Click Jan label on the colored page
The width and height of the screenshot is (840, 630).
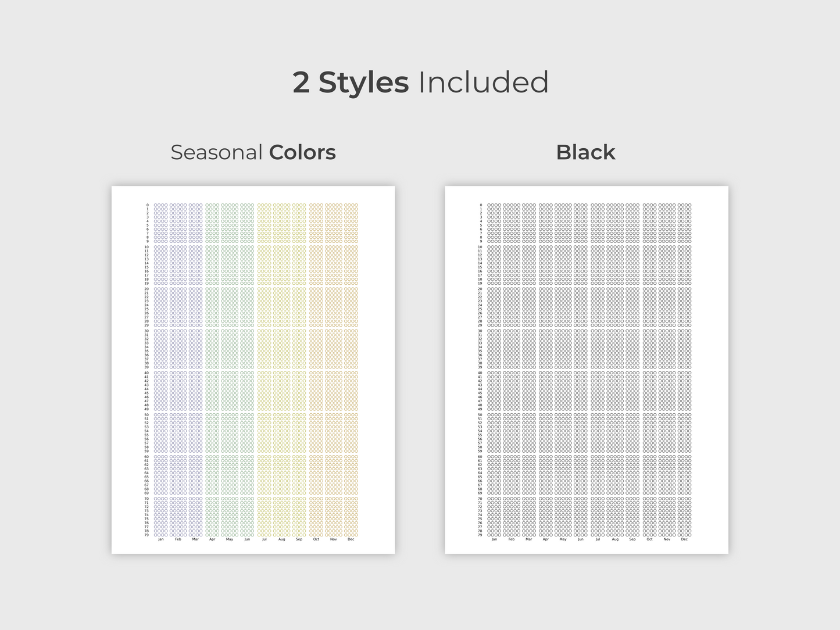(161, 539)
